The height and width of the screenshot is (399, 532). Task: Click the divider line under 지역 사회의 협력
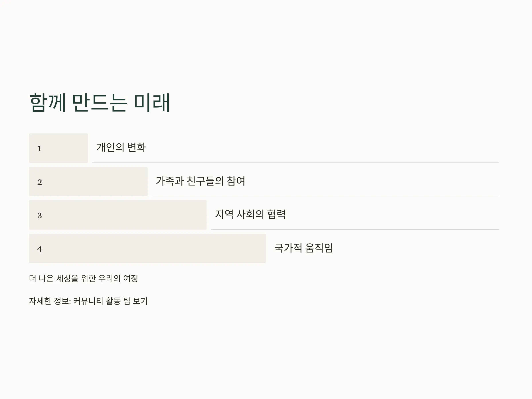click(x=355, y=230)
